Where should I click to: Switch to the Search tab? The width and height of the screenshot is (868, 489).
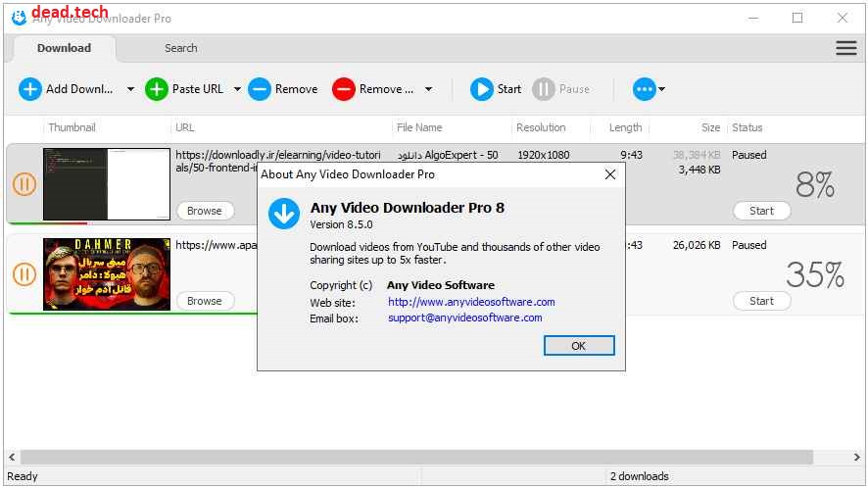pos(181,48)
